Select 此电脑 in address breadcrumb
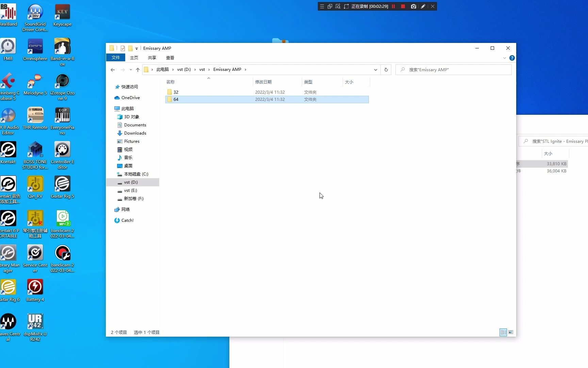The height and width of the screenshot is (368, 588). [162, 70]
